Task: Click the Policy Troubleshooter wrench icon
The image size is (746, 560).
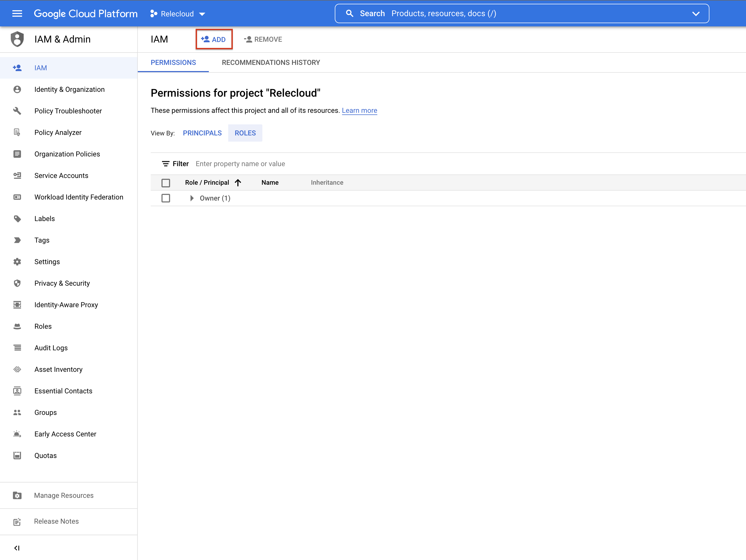Action: pyautogui.click(x=17, y=111)
